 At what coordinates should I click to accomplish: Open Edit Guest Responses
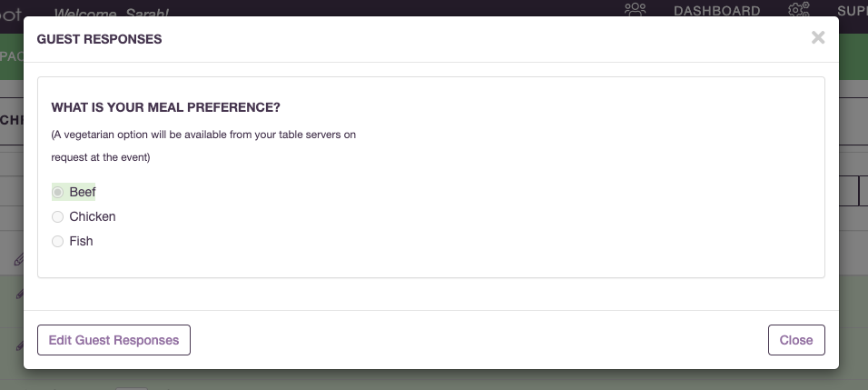click(x=114, y=340)
